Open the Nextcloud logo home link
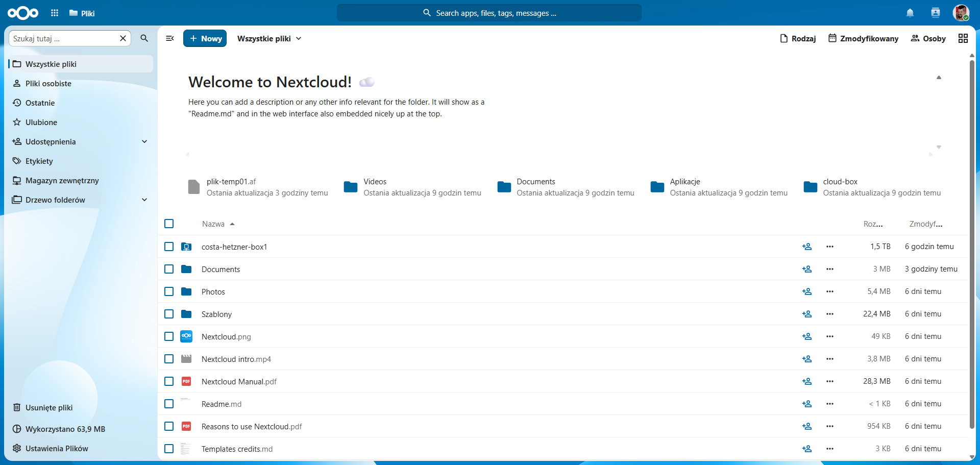The width and height of the screenshot is (980, 465). pos(23,13)
